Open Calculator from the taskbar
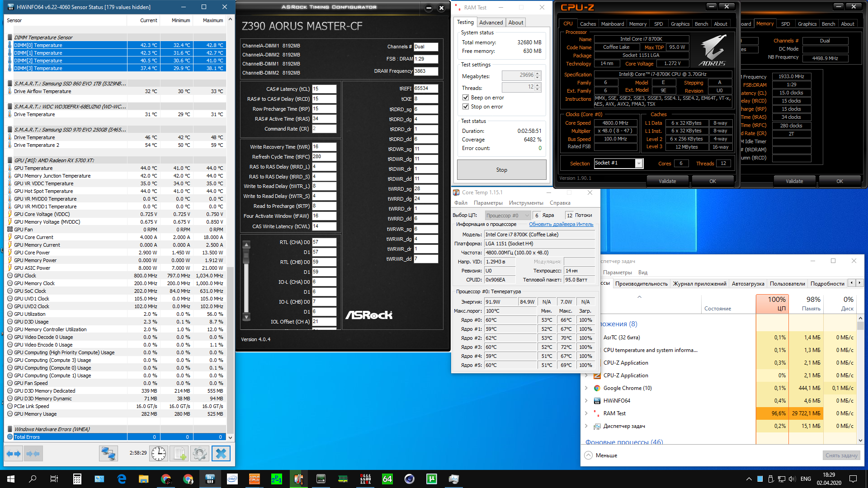868x488 pixels. pyautogui.click(x=77, y=479)
